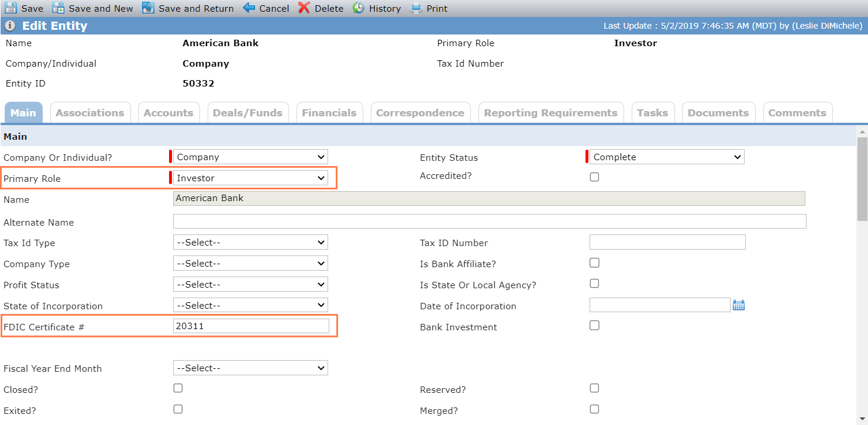
Task: Open the Financials tab
Action: [329, 113]
